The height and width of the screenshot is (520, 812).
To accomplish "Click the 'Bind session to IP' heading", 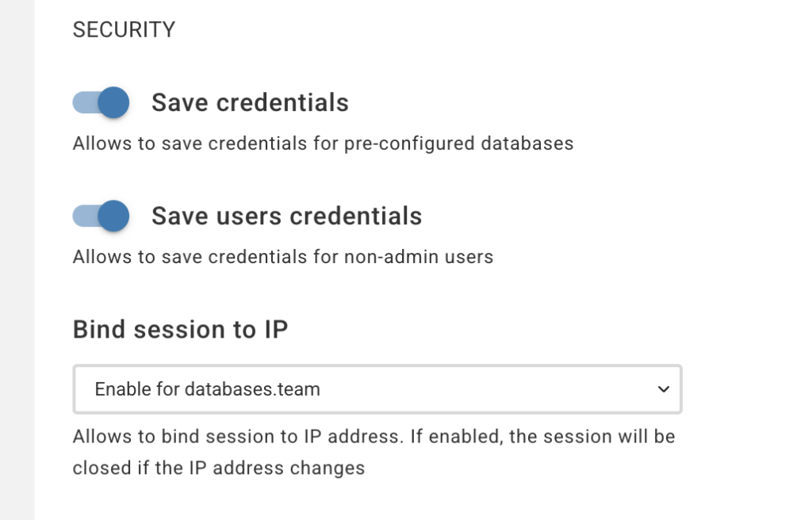I will click(180, 329).
